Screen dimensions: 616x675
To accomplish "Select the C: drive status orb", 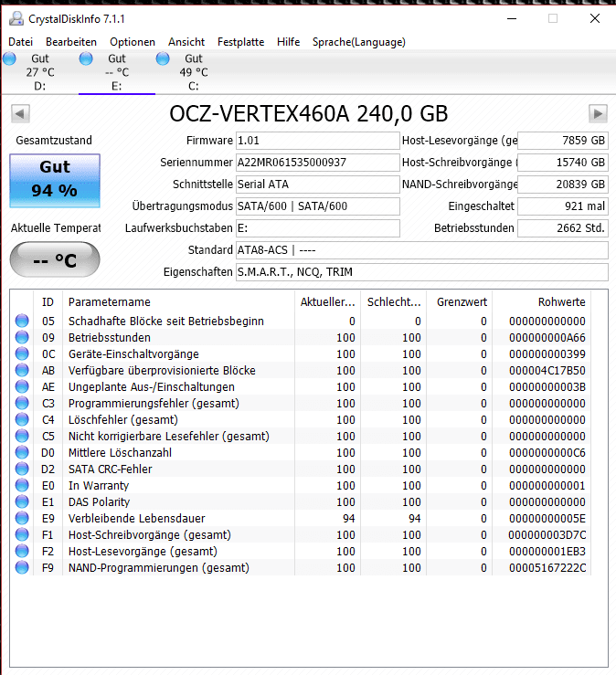I will 163,58.
